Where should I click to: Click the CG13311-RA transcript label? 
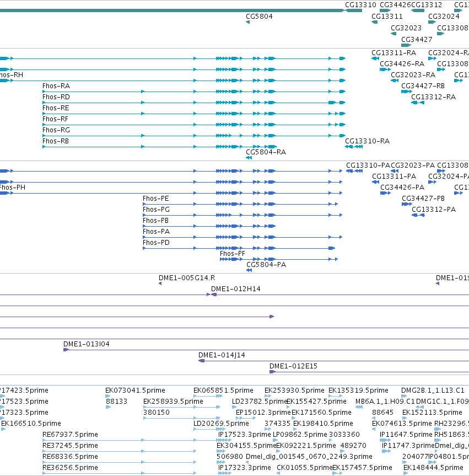393,53
